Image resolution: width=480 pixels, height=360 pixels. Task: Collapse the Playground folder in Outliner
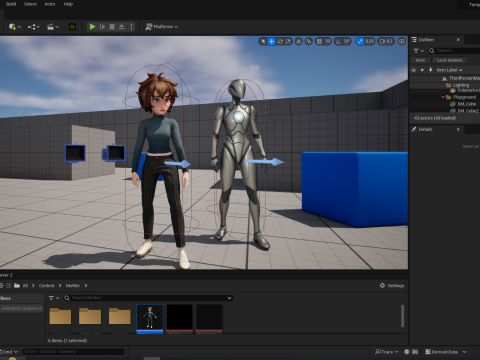[443, 97]
